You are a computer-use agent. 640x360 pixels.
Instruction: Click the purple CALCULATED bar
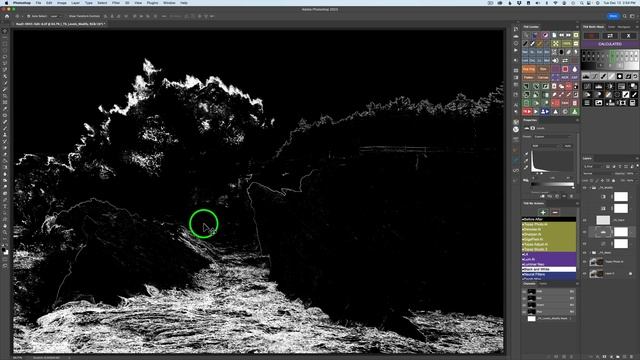click(x=610, y=44)
